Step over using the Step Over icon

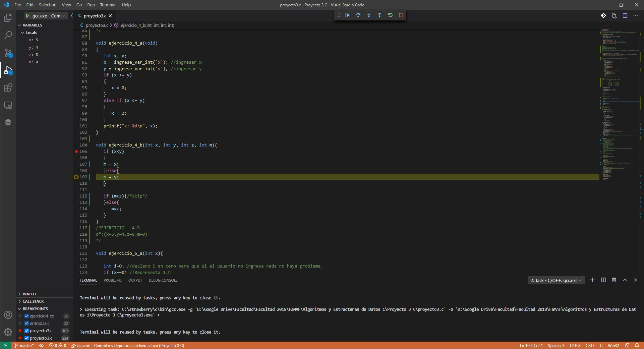pos(358,15)
